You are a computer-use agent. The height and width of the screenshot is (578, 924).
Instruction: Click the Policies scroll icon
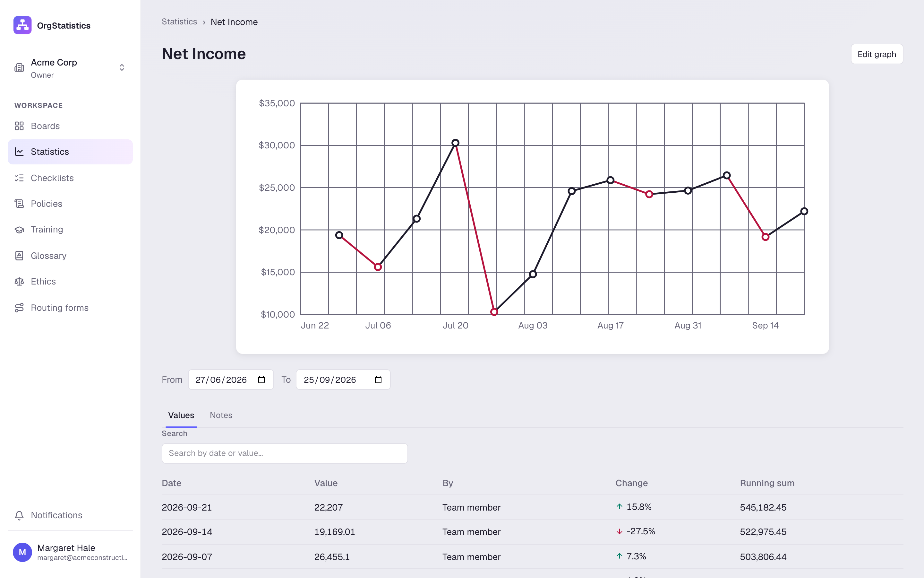[x=19, y=204]
